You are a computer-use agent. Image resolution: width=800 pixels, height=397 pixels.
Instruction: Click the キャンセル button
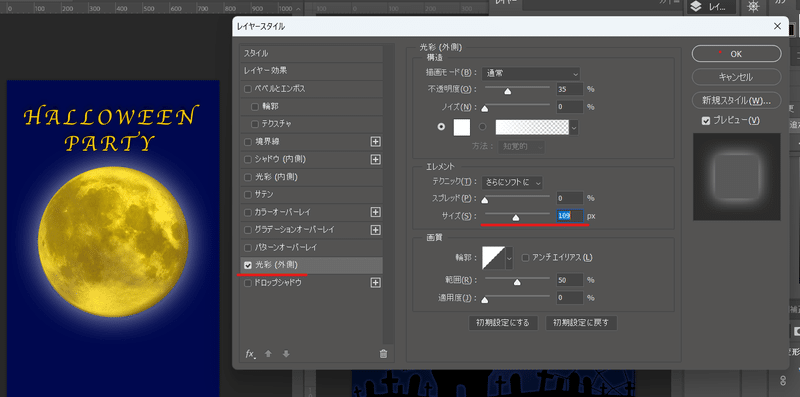(736, 77)
